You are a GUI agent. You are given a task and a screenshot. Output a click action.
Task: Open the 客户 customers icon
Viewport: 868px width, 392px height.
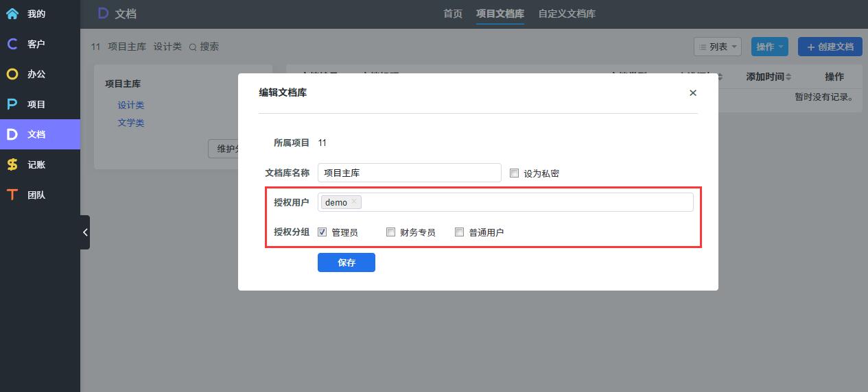(12, 44)
